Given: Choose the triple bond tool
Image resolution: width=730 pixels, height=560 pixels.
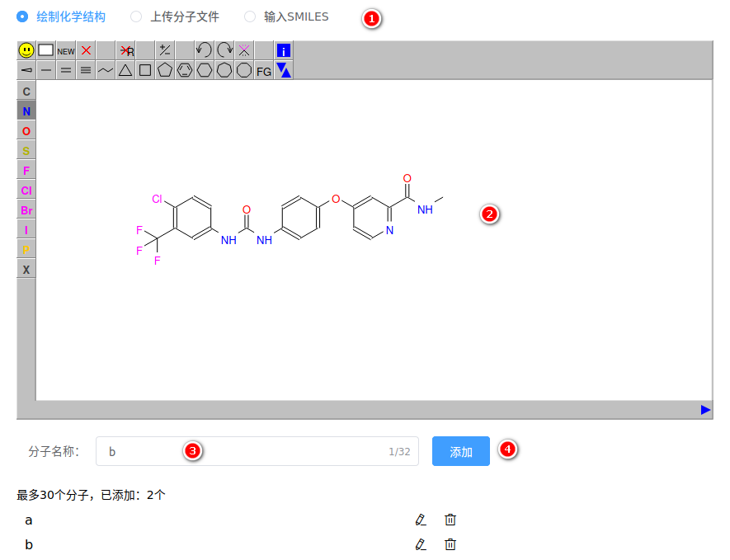Looking at the screenshot, I should pos(86,71).
